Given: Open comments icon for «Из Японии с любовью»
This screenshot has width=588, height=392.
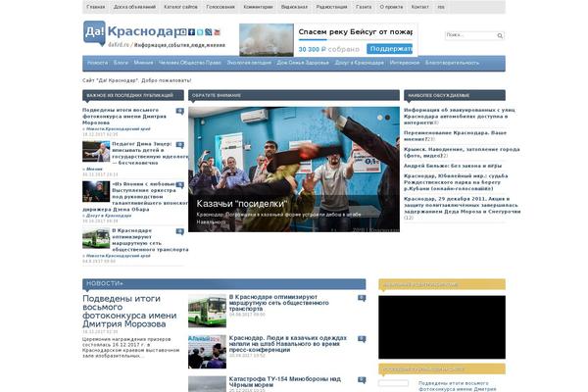Looking at the screenshot, I should tap(180, 185).
